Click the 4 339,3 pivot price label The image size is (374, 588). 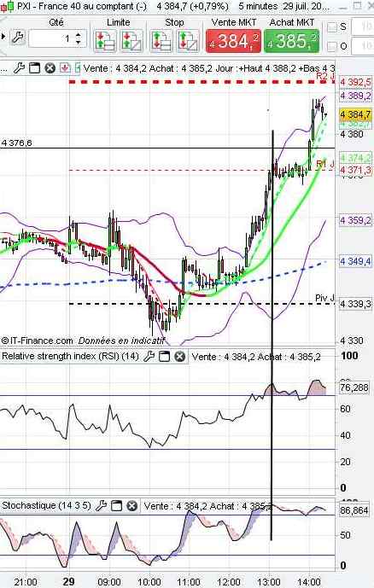click(x=355, y=304)
